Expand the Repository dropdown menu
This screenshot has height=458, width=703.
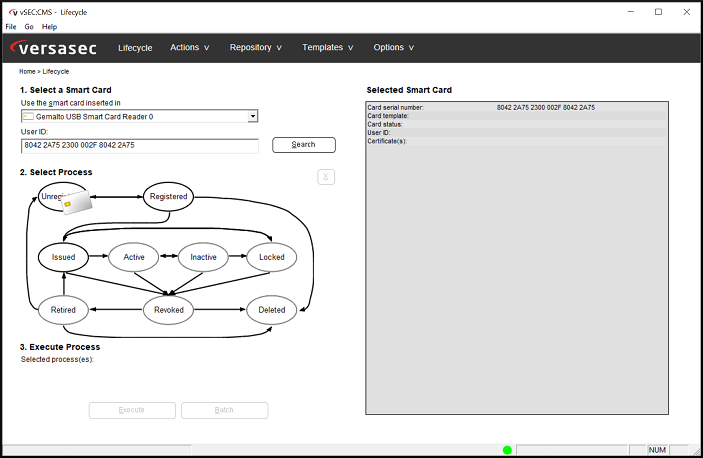point(255,47)
